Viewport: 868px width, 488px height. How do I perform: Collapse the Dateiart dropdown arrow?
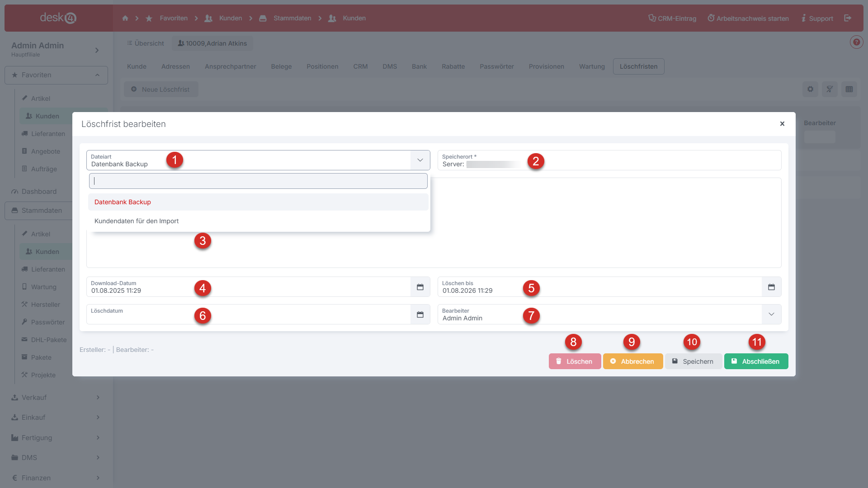click(420, 160)
